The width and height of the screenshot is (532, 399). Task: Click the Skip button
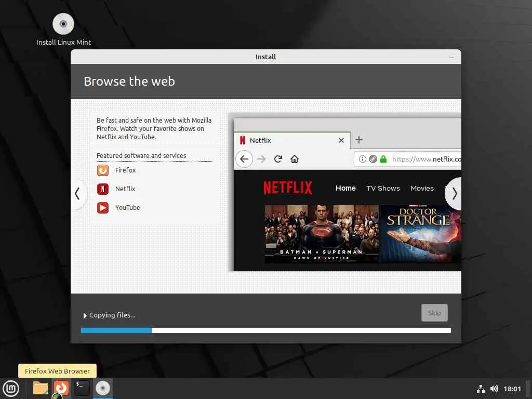coord(434,313)
